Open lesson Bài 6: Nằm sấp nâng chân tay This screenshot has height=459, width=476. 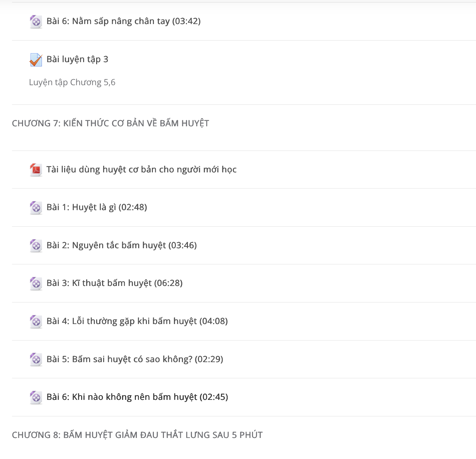(124, 21)
